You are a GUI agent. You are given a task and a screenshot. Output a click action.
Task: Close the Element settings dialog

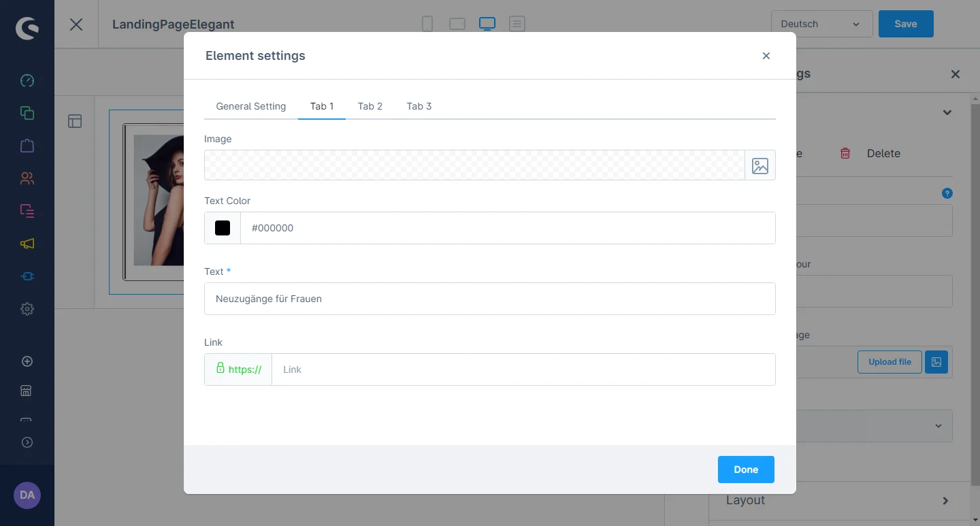coord(766,56)
